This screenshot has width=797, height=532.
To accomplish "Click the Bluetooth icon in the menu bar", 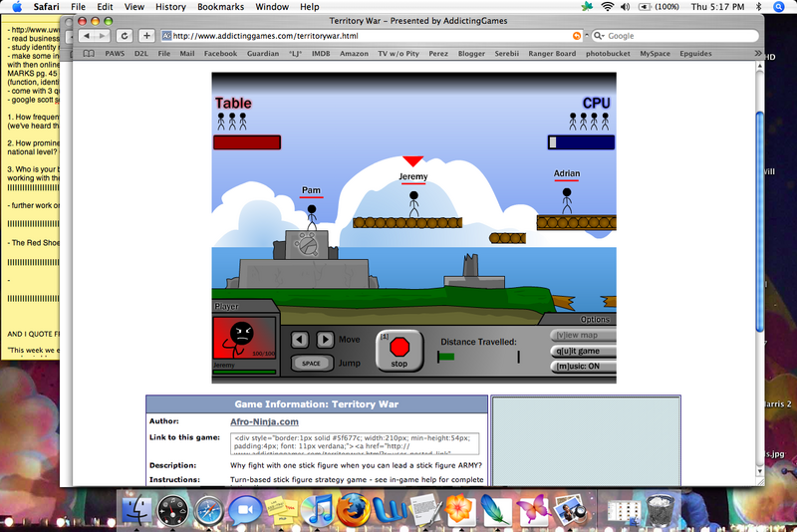I will click(758, 7).
